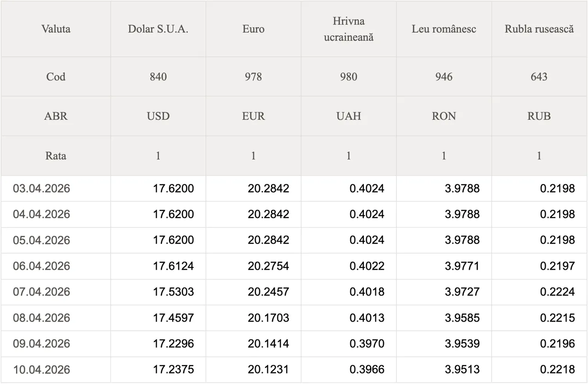Select the Rubla rusească header cell
Screen dimensions: 588x384
coord(539,29)
